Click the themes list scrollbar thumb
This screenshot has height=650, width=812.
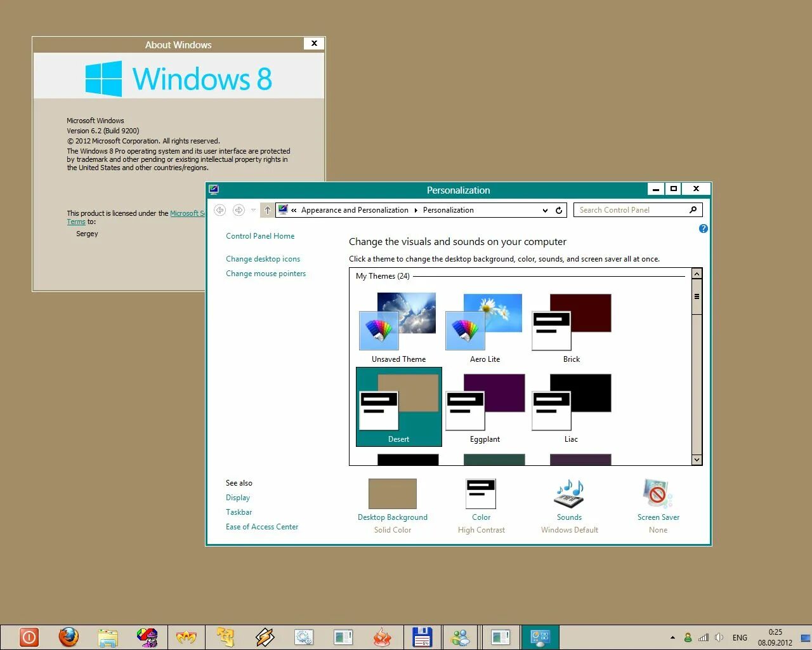click(x=697, y=297)
